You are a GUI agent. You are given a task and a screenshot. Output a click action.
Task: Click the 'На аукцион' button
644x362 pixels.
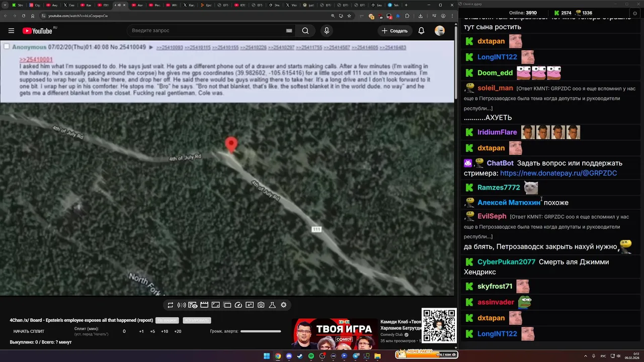(x=167, y=320)
